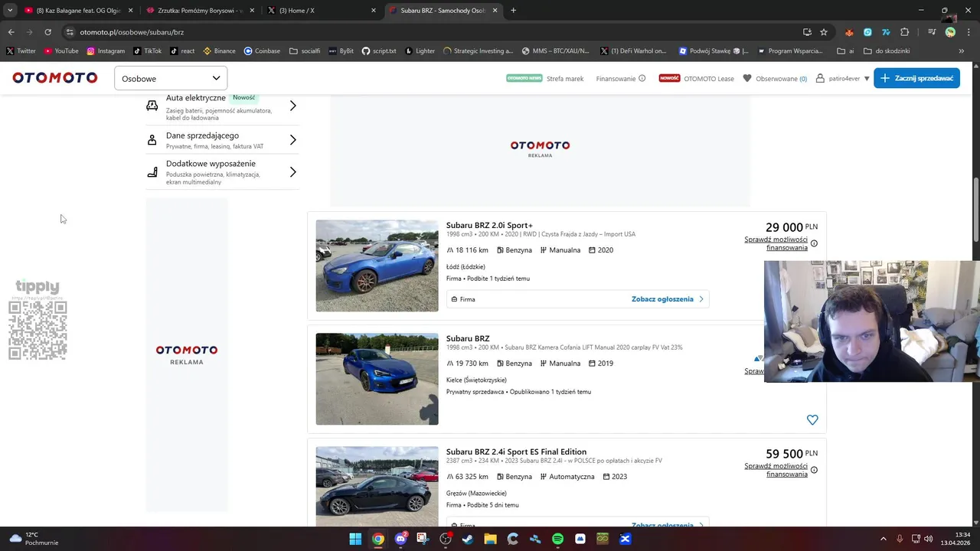Screen dimensions: 980x551
Task: Open Twitter bookmark
Action: (x=21, y=51)
